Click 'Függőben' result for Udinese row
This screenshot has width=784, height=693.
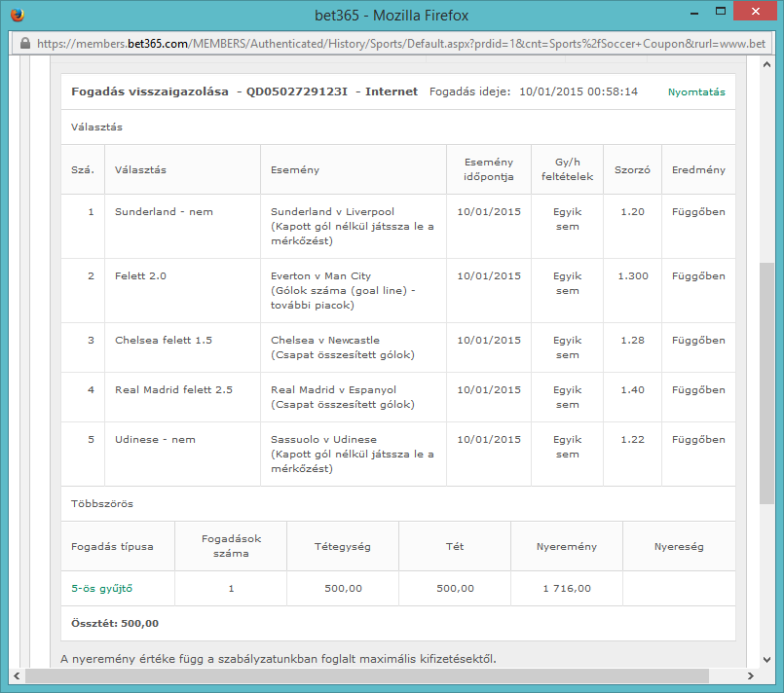pos(698,440)
